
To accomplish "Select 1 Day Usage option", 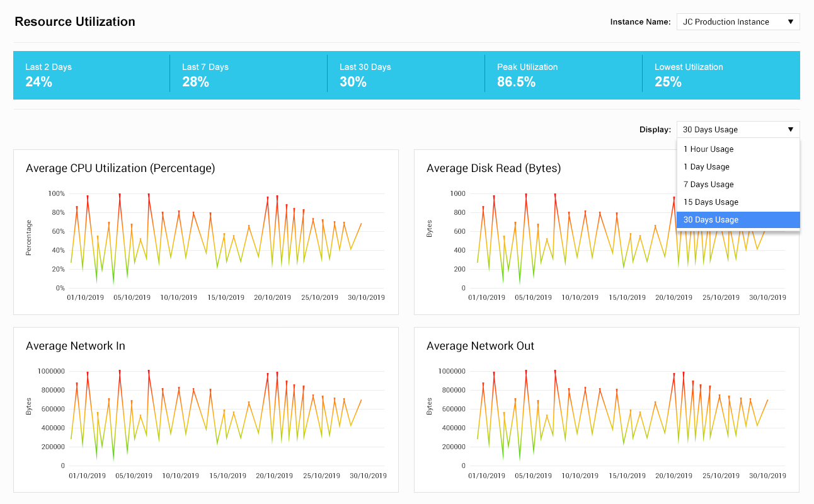I will coord(738,167).
